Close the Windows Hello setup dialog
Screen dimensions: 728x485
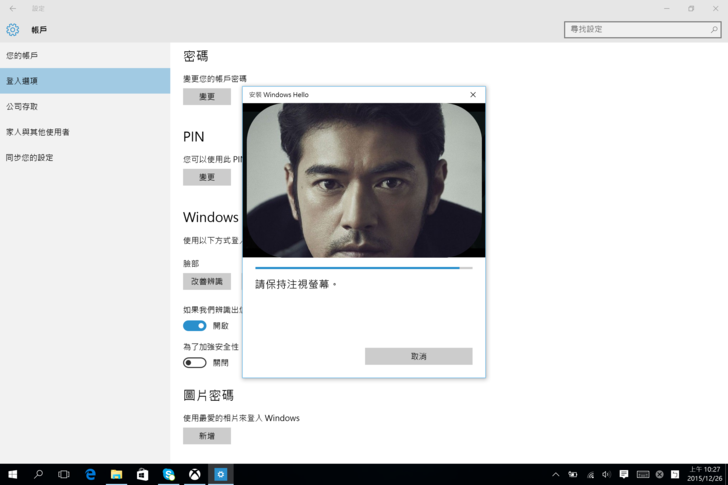pyautogui.click(x=473, y=95)
